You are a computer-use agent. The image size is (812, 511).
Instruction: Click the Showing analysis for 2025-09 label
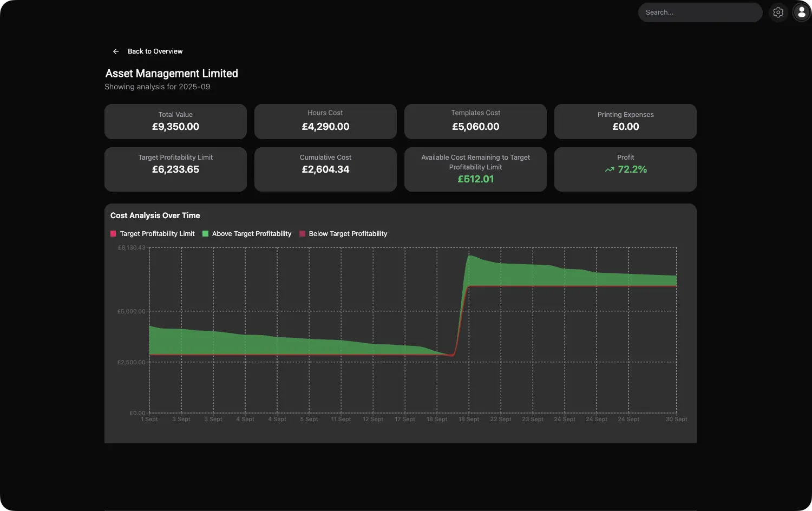(x=158, y=87)
